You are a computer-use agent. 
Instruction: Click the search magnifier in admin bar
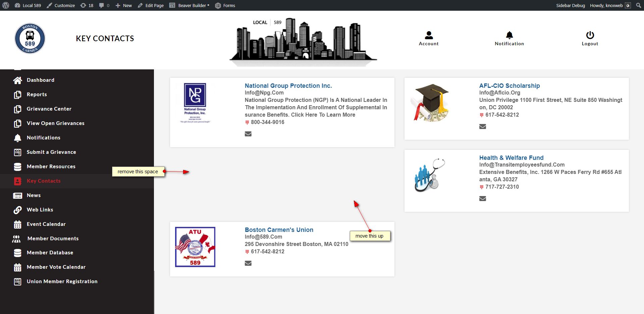639,5
